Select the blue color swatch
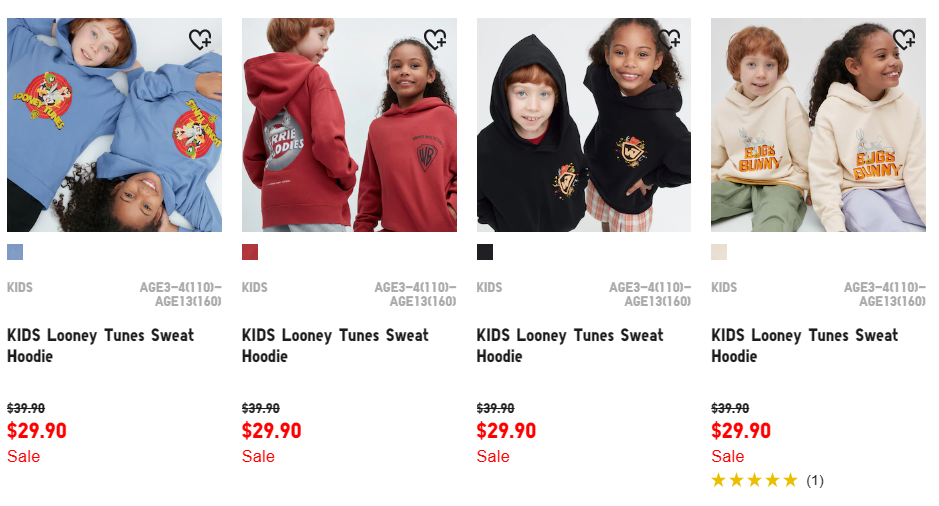This screenshot has height=506, width=939. 15,252
